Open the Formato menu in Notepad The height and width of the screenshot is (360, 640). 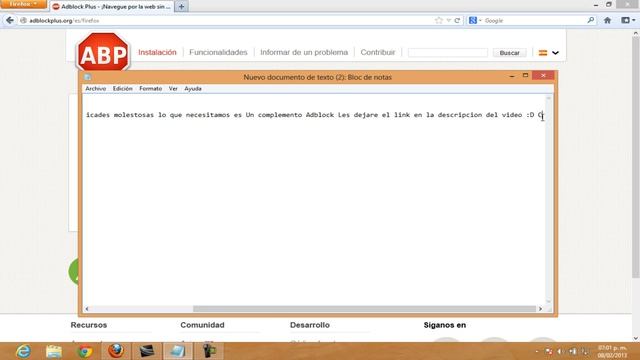coord(151,89)
